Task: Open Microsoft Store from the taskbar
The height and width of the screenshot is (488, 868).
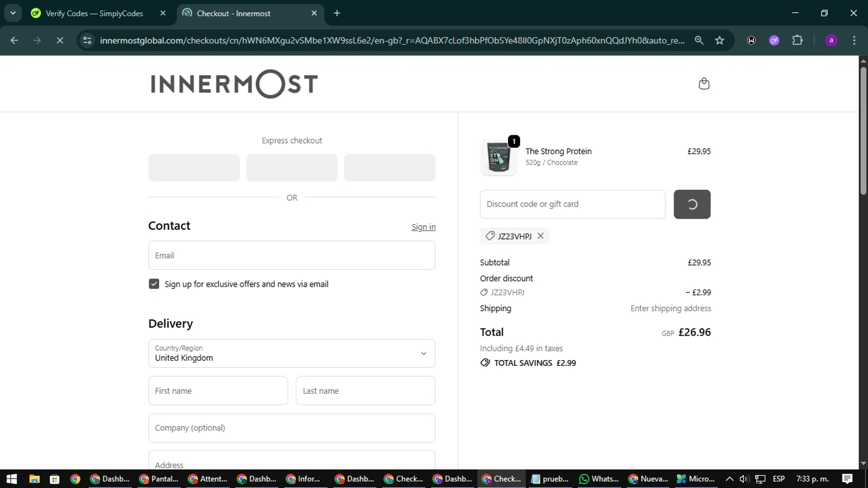Action: (54, 479)
